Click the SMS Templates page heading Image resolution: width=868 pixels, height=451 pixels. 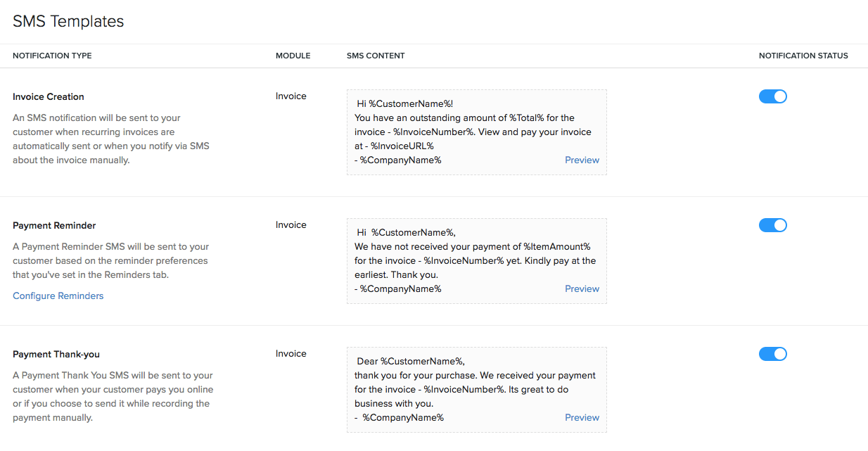point(68,21)
